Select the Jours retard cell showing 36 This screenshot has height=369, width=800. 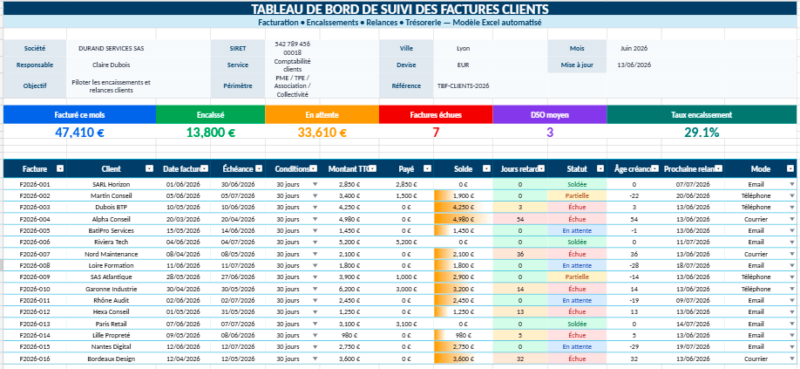(520, 254)
